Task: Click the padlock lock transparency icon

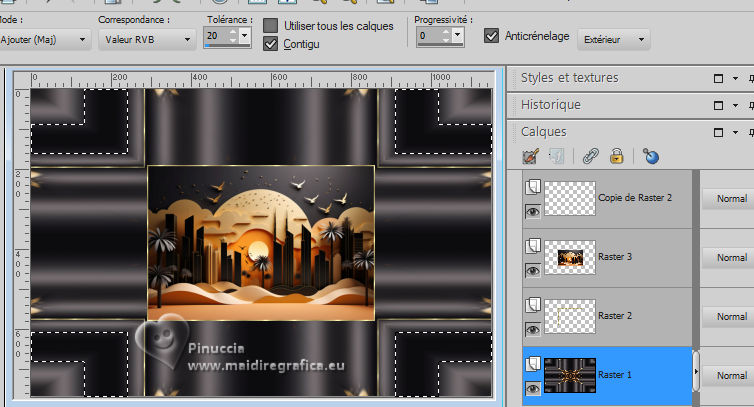Action: coord(616,156)
